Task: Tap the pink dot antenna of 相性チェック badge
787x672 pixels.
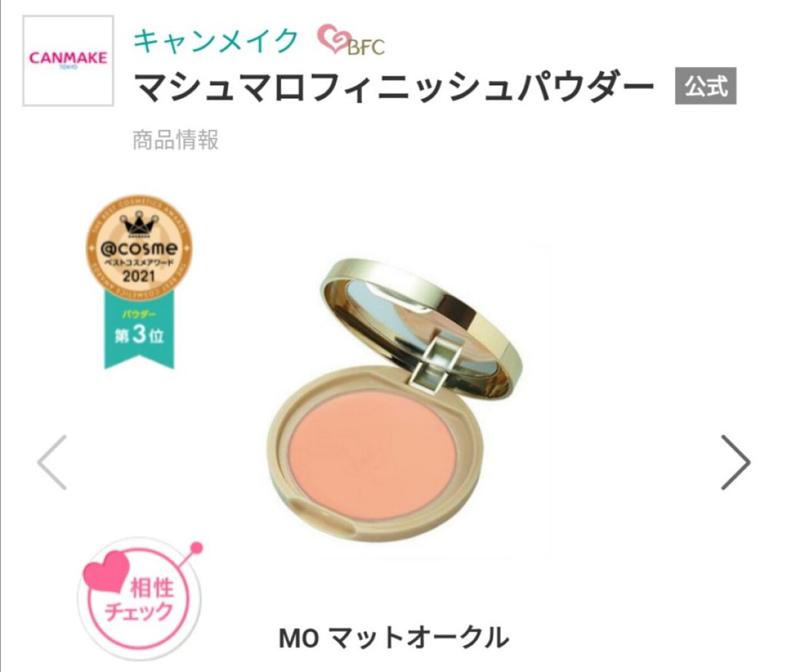Action: pos(195,547)
